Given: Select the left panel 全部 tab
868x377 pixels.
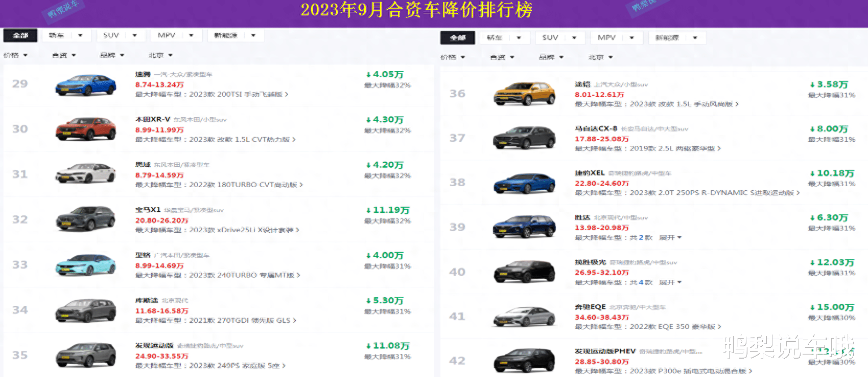Looking at the screenshot, I should pyautogui.click(x=20, y=35).
